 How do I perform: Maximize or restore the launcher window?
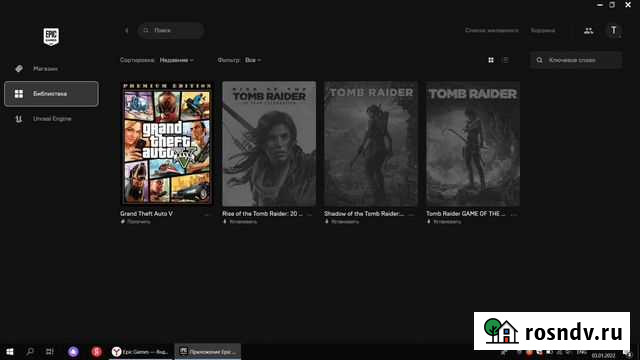coord(612,5)
